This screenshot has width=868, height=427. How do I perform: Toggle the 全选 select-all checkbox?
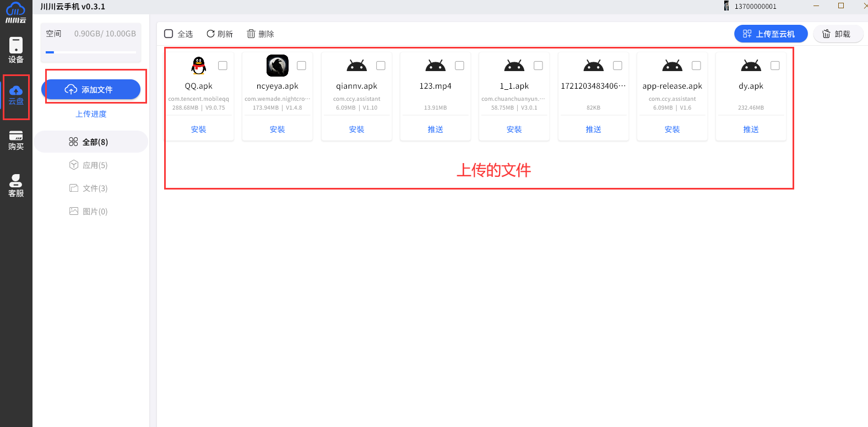(x=169, y=34)
